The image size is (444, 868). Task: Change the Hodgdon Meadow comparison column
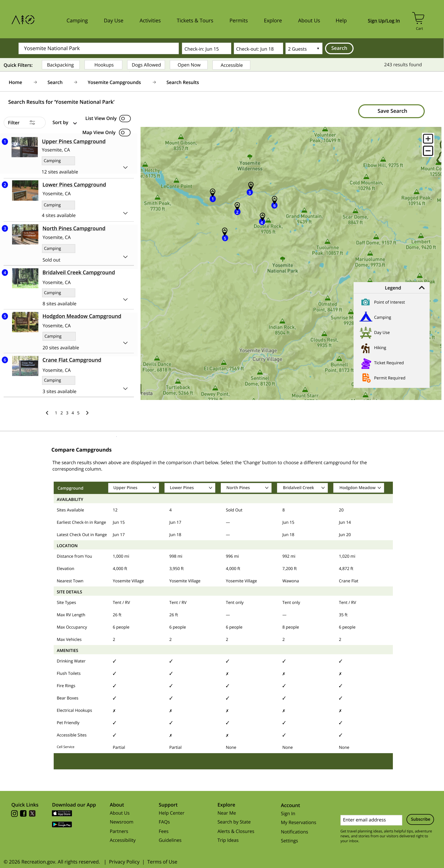click(x=359, y=488)
